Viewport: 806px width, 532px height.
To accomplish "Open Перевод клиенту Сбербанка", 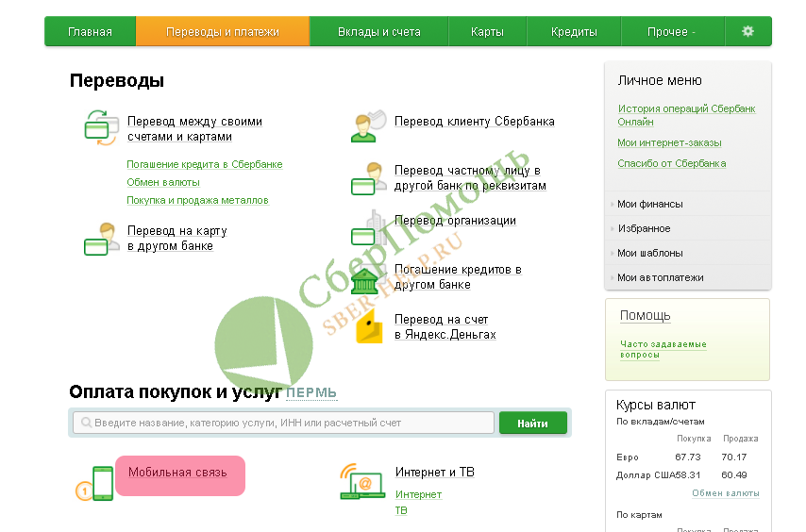I will [x=474, y=121].
